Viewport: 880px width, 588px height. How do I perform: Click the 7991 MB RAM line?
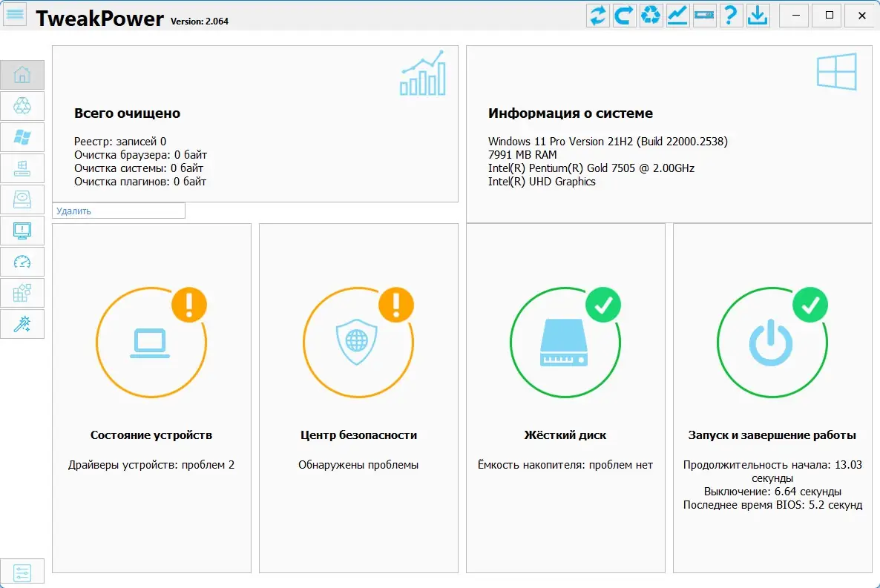[522, 155]
